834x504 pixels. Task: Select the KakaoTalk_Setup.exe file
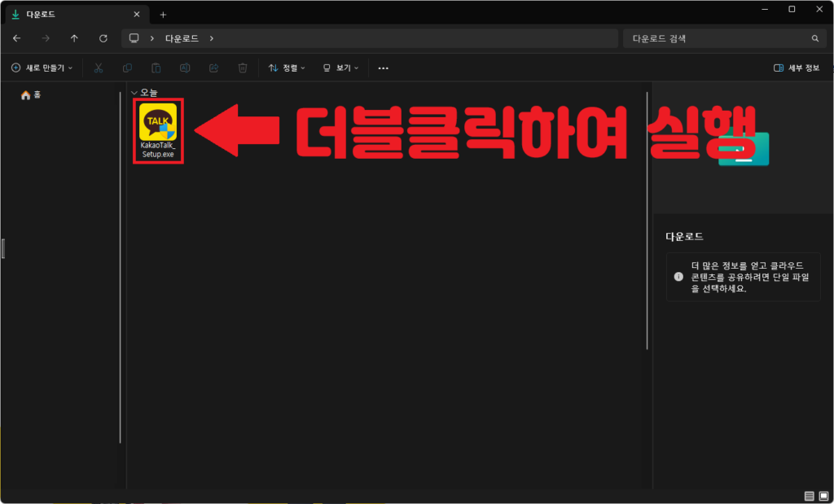158,131
